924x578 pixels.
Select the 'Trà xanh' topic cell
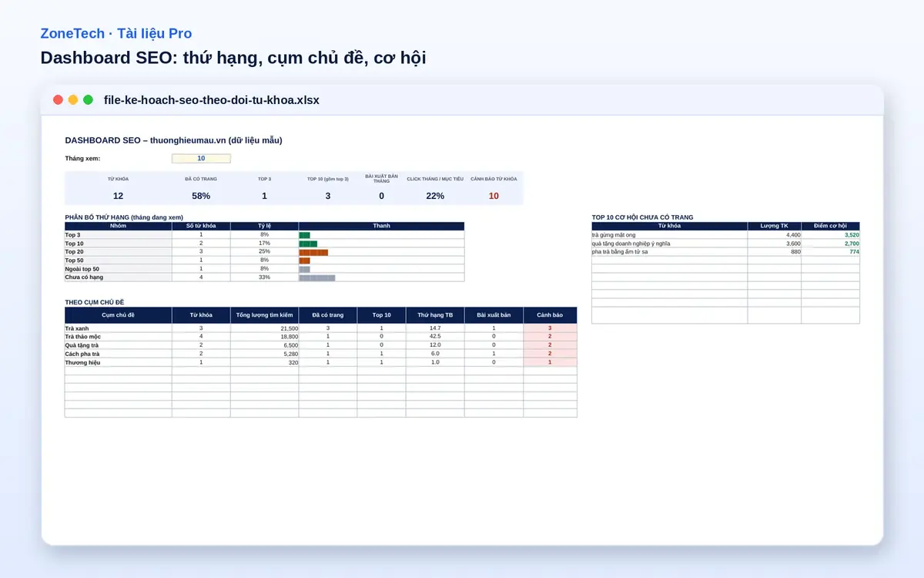pyautogui.click(x=118, y=328)
